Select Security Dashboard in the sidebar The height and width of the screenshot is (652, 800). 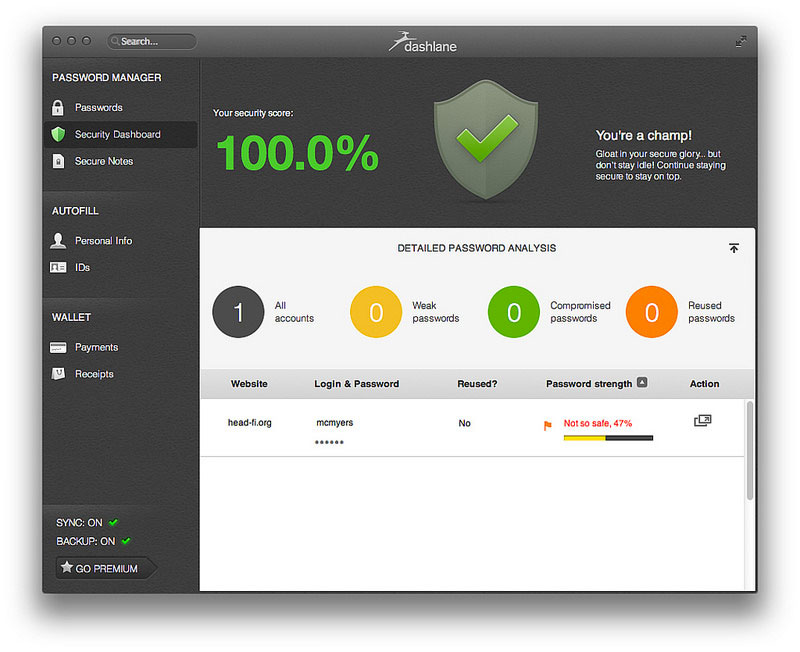point(120,134)
